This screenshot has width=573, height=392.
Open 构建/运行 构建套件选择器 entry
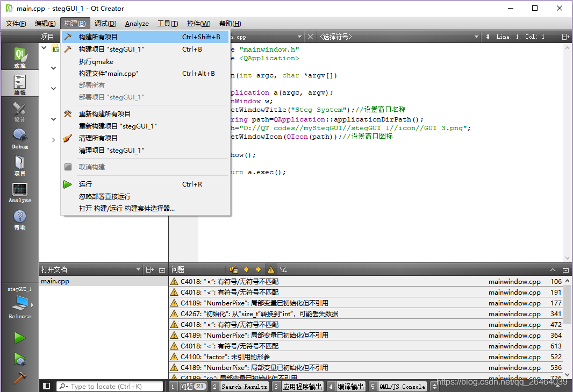tap(145, 209)
